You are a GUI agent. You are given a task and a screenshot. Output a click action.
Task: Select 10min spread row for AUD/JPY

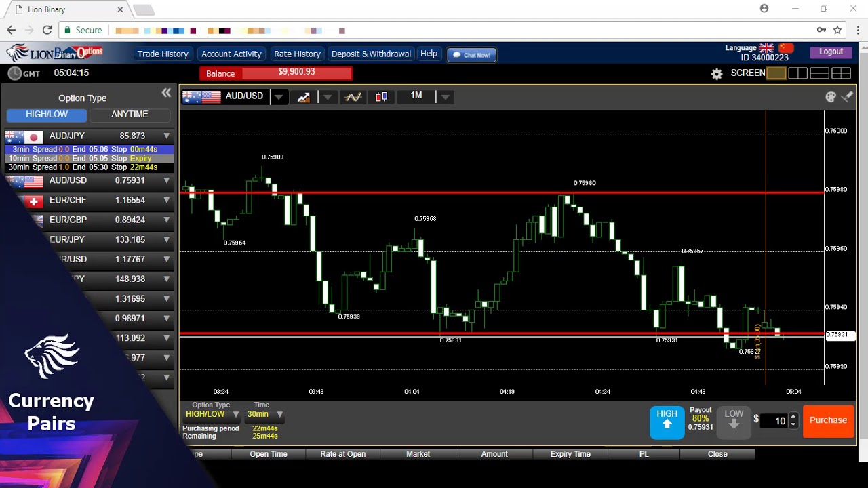tap(89, 158)
